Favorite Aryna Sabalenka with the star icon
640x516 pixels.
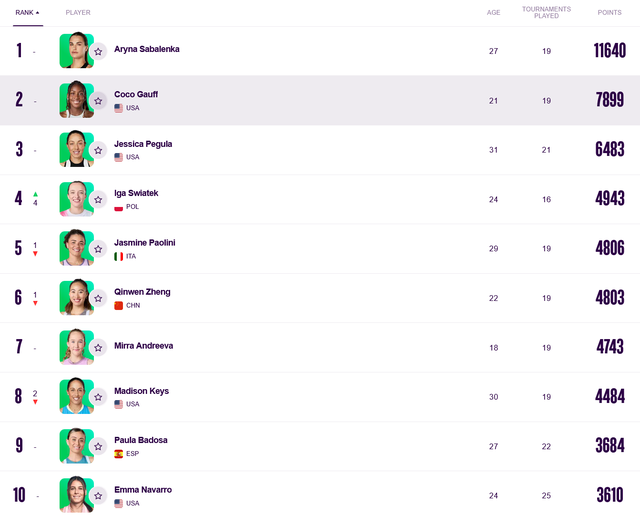pyautogui.click(x=98, y=51)
